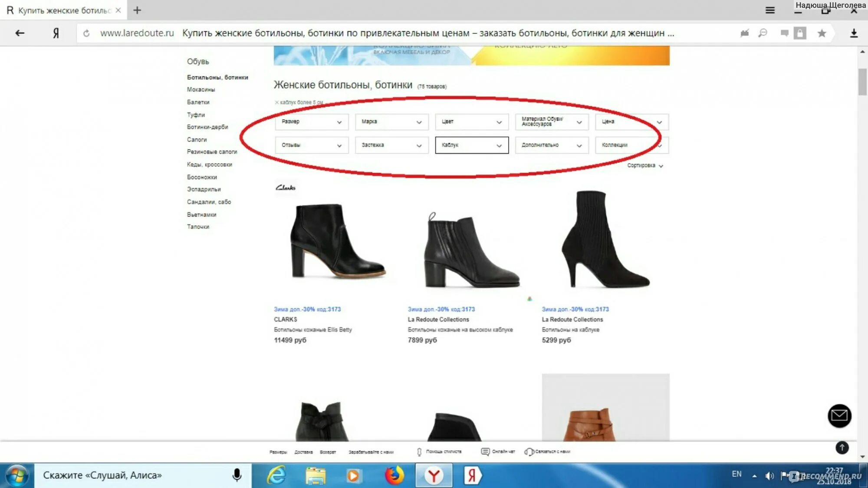Open Тапочки category
The image size is (868, 488).
click(x=198, y=227)
